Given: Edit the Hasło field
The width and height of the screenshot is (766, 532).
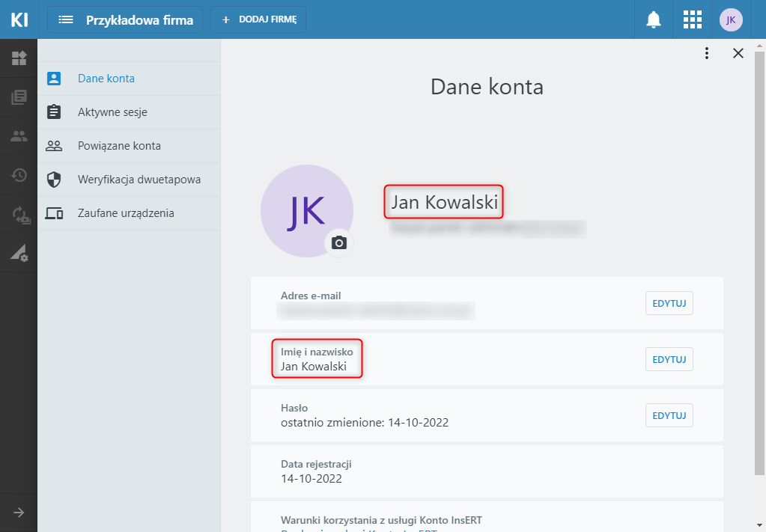Looking at the screenshot, I should 669,415.
